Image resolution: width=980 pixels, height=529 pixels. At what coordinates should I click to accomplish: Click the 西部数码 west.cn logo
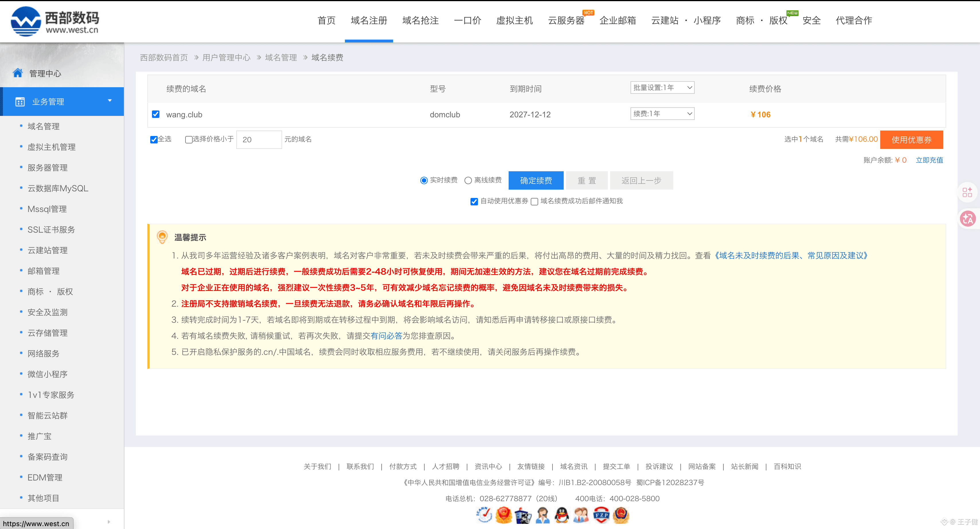(x=55, y=21)
